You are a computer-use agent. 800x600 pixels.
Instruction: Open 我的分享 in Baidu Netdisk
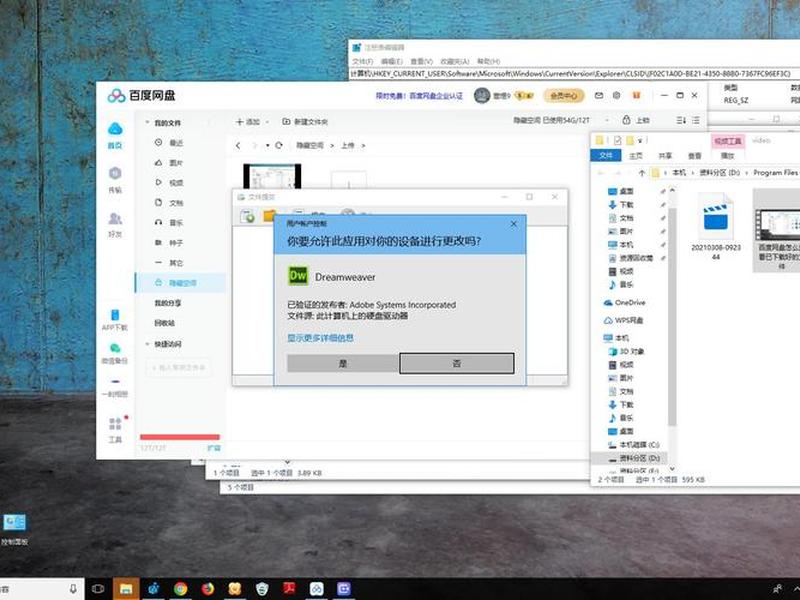168,303
